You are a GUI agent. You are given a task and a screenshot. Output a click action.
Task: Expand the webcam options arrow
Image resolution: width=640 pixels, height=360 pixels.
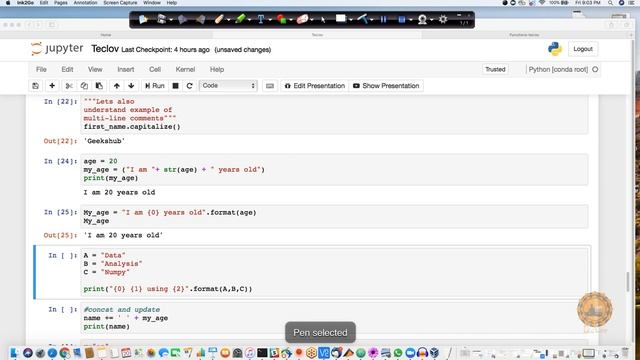click(x=431, y=20)
